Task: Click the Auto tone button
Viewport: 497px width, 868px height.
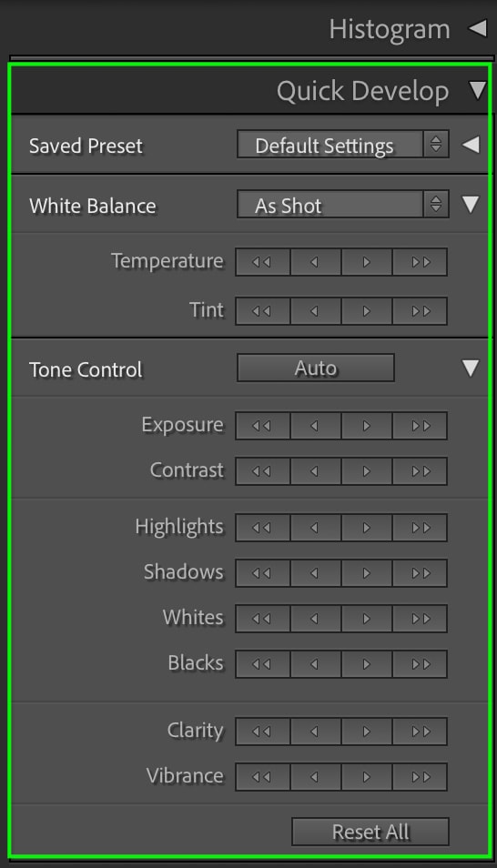Action: (x=316, y=368)
